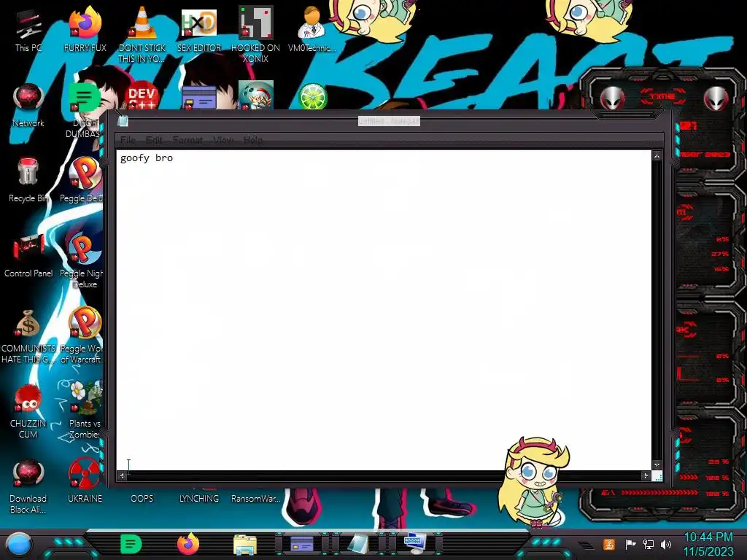Viewport: 747px width, 560px height.
Task: Switch to the Notepad taskbar button
Action: tap(358, 544)
